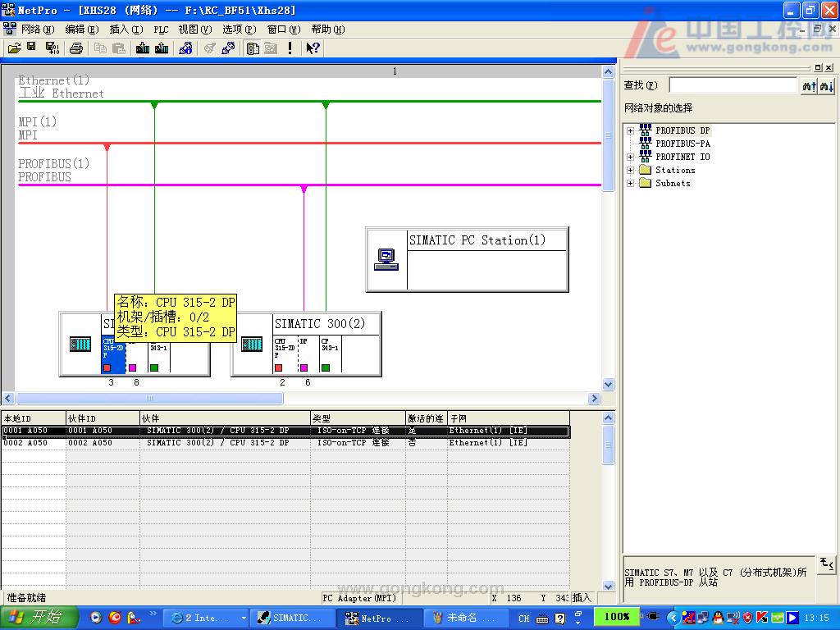Close the catalog panel with its X button
The height and width of the screenshot is (630, 840).
pos(829,67)
